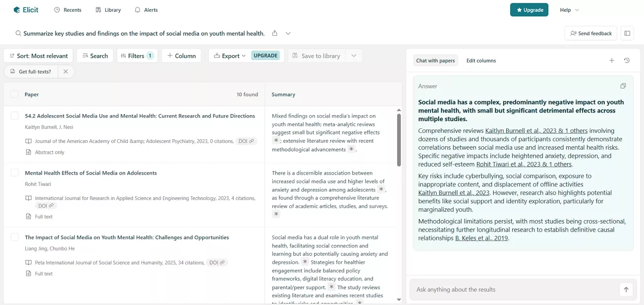Open the Sort: Most relevant dropdown
This screenshot has height=305, width=644.
pos(38,56)
